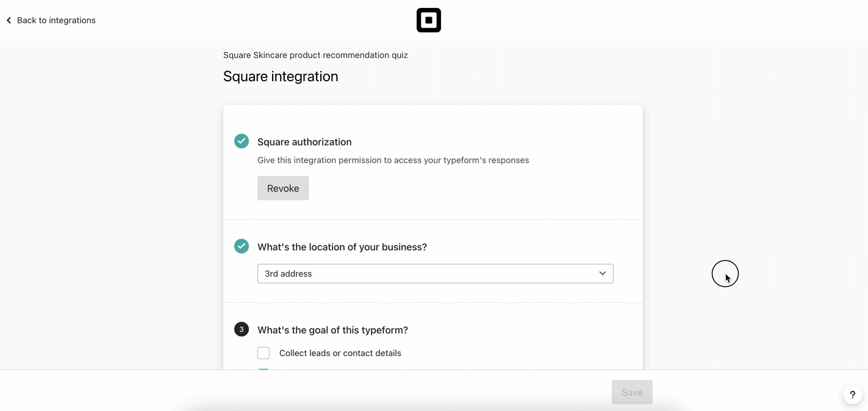Image resolution: width=868 pixels, height=411 pixels.
Task: Open the business location dropdown
Action: (x=435, y=274)
